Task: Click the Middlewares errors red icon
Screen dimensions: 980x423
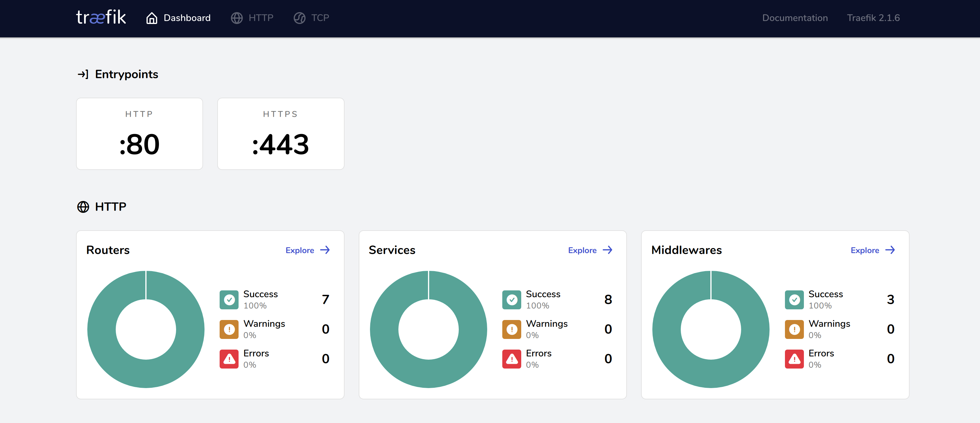Action: 794,359
